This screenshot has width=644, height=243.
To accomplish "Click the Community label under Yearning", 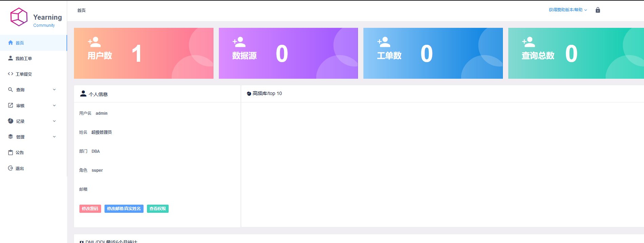I will 44,25.
